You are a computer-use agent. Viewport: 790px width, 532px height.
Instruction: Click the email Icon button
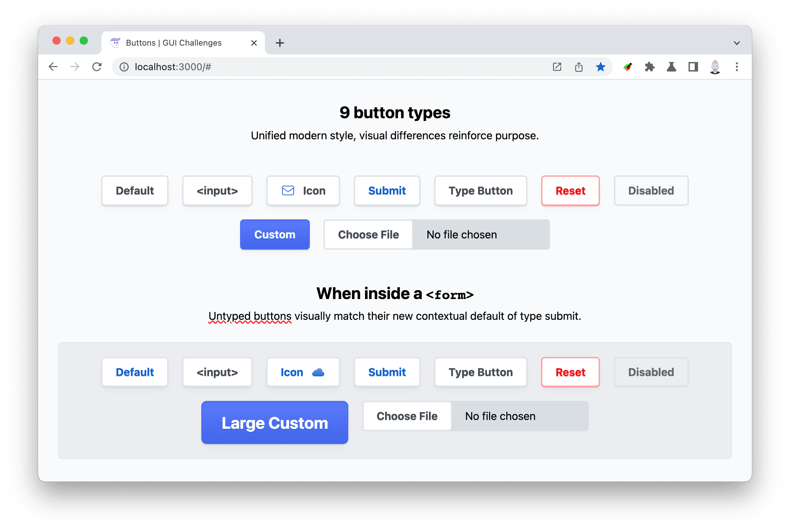[303, 191]
